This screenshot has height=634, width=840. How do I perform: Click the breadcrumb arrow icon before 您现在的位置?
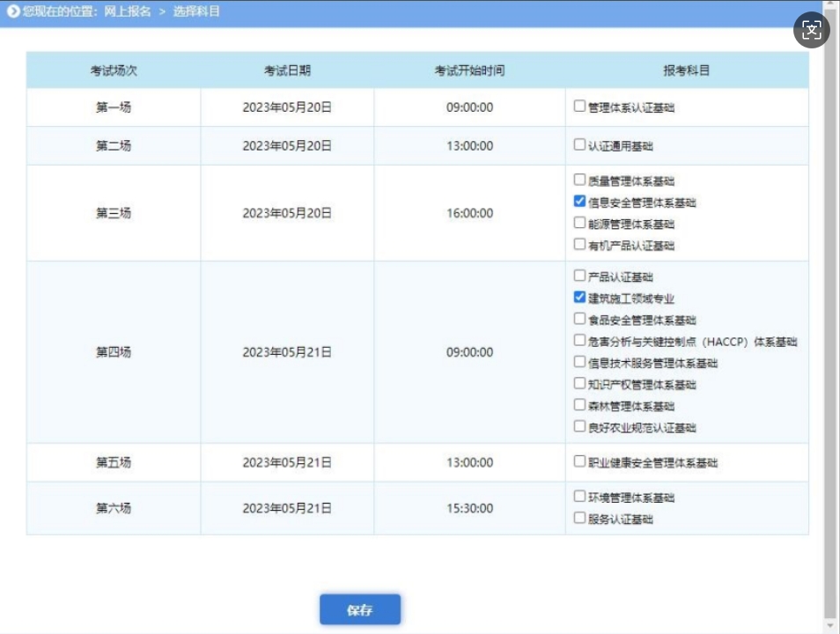tap(13, 11)
